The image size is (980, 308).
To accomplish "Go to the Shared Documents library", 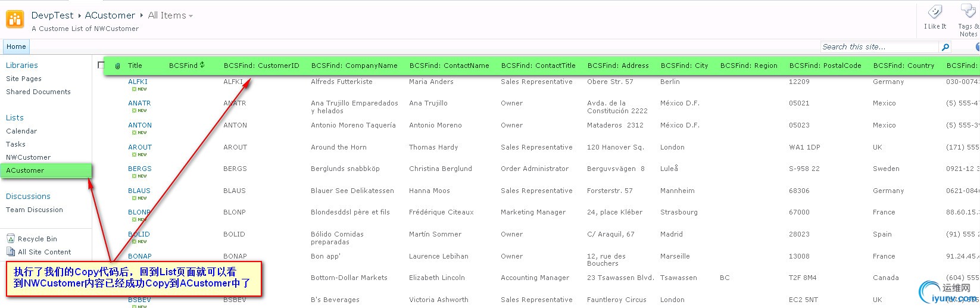I will tap(38, 92).
